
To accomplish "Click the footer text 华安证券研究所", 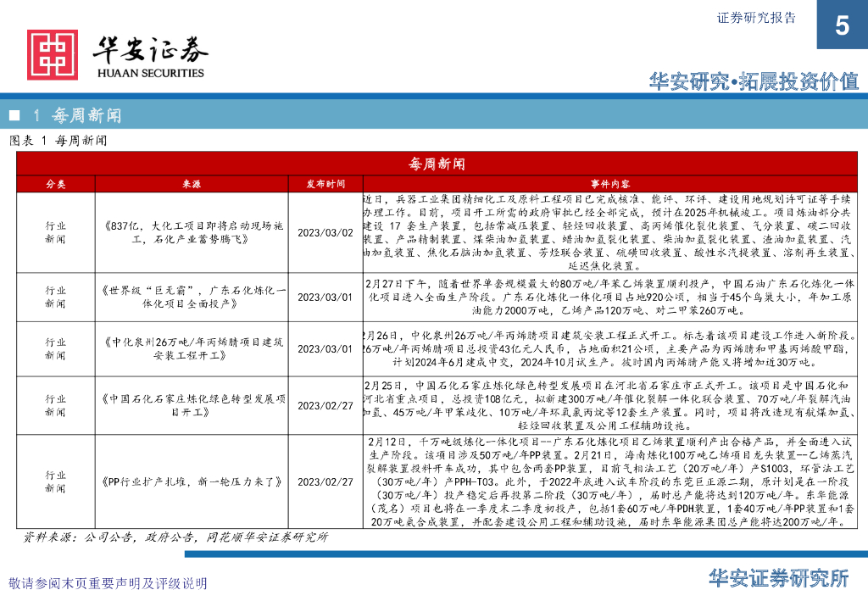I will (778, 578).
